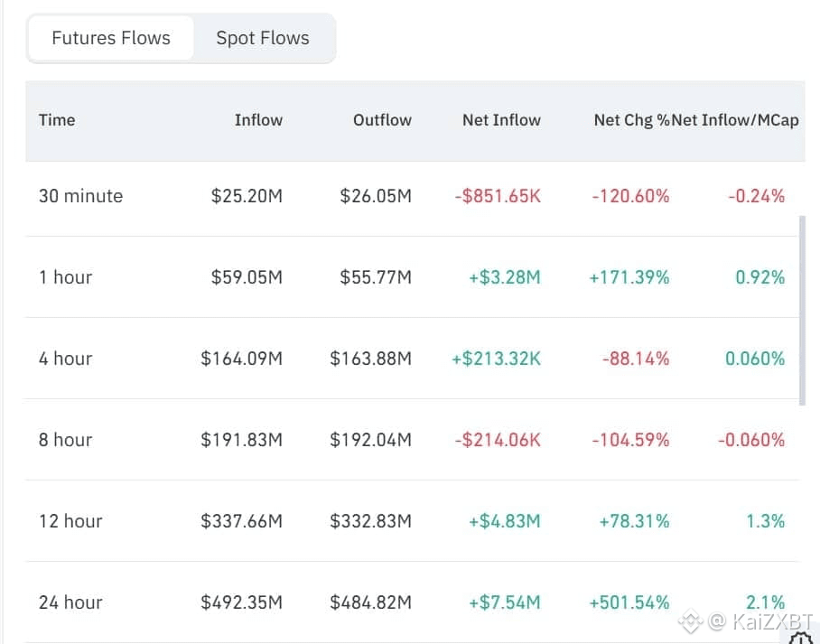This screenshot has height=644, width=820.
Task: Click the Binance logo watermark icon
Action: [x=691, y=621]
